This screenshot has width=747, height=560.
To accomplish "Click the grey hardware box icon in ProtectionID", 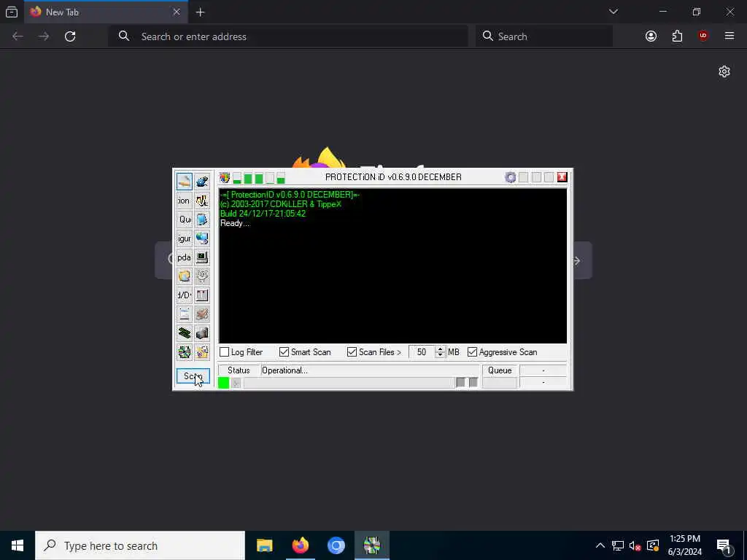I will (x=202, y=333).
